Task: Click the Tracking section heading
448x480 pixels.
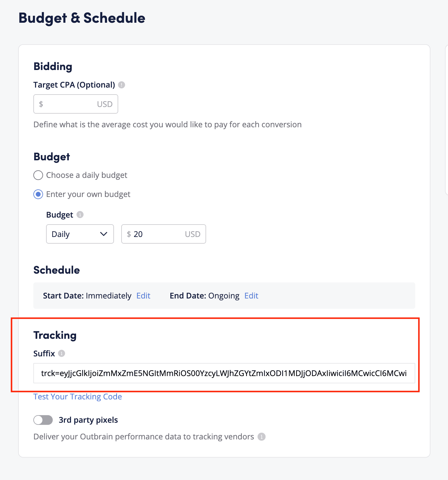Action: 55,335
